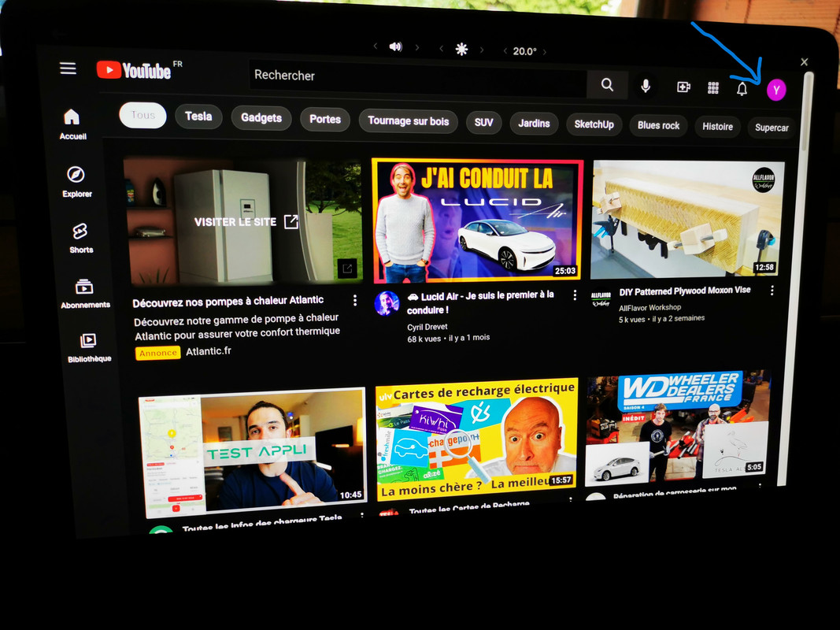Play Cartes de recharge électrique thumbnail

pyautogui.click(x=476, y=439)
